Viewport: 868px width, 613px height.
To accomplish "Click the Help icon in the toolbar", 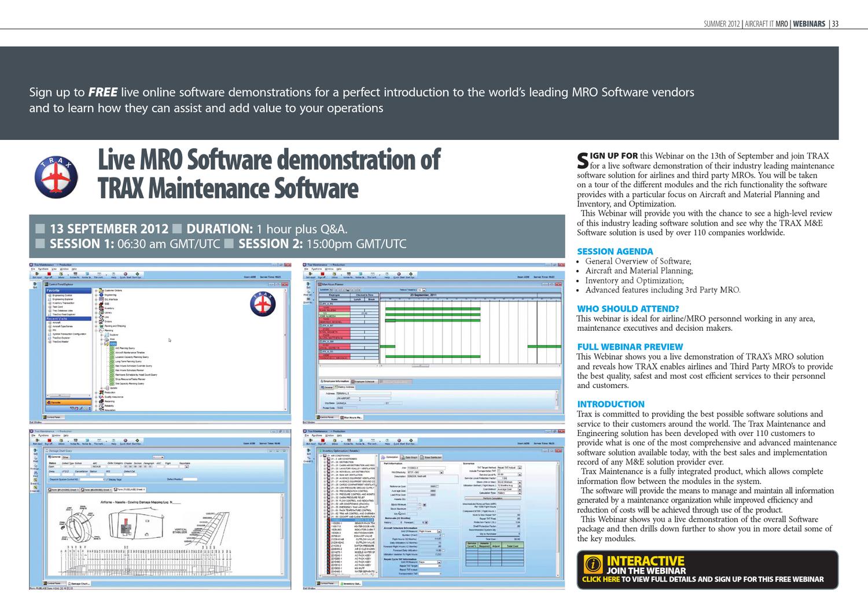I will point(113,274).
